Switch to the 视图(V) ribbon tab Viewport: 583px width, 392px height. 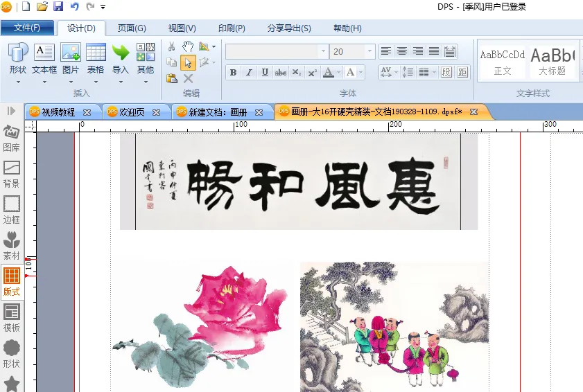point(182,28)
